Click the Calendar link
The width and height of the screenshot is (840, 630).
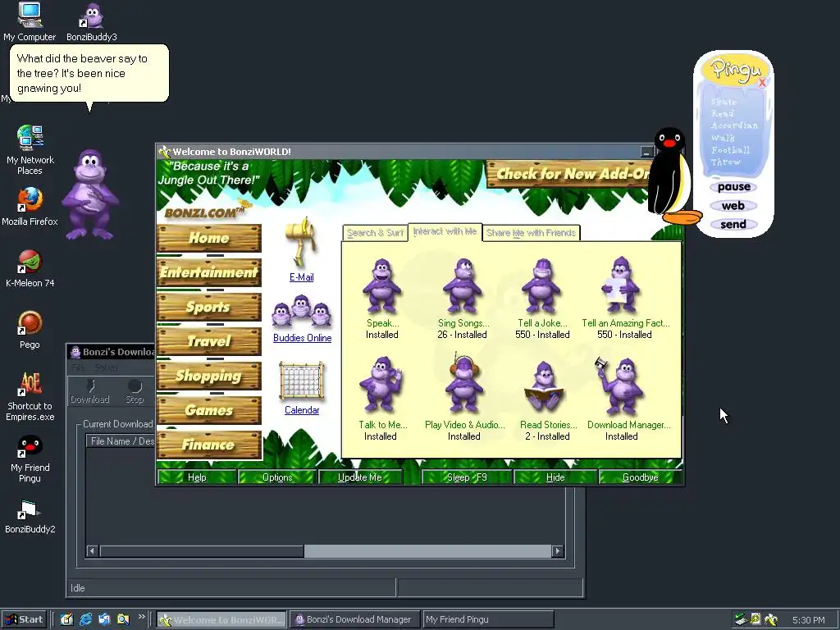point(302,410)
